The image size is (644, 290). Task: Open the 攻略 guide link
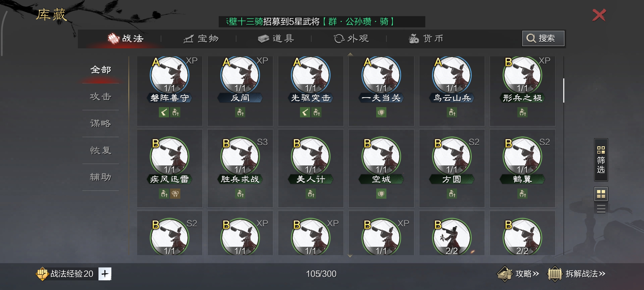(518, 274)
